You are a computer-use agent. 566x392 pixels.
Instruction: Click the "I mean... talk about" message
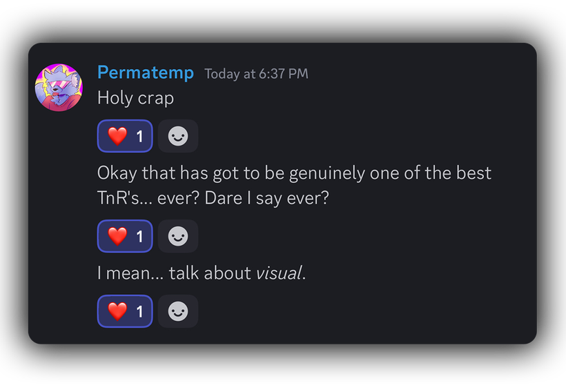(202, 273)
